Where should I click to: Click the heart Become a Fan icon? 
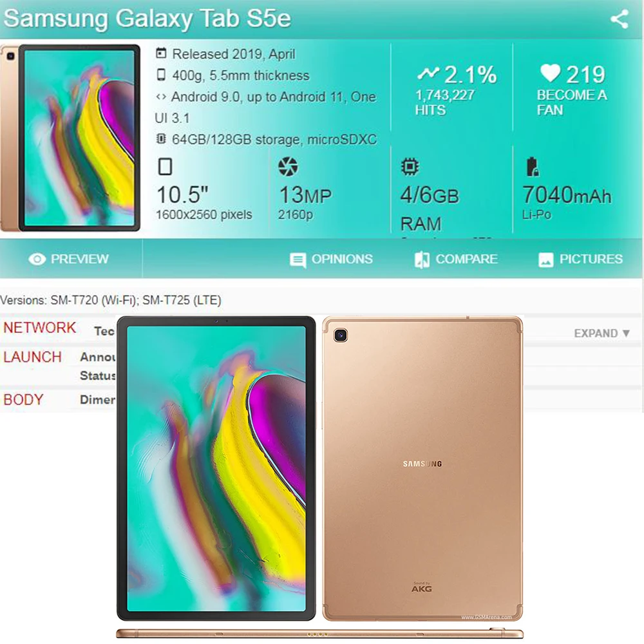(550, 73)
